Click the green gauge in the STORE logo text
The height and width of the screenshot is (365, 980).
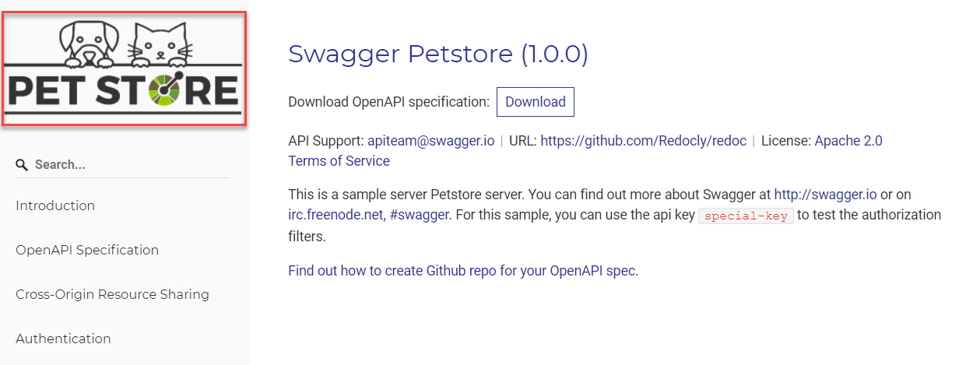click(x=164, y=91)
